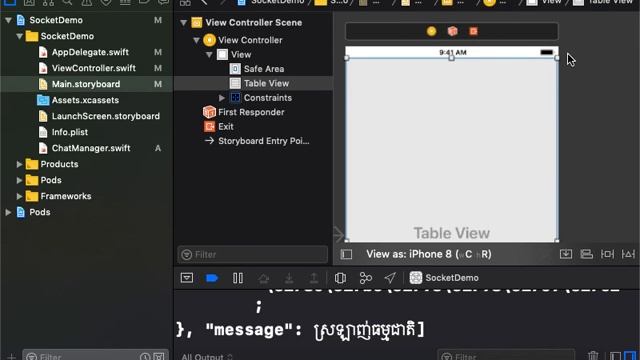The width and height of the screenshot is (640, 360).
Task: Click the navigator Filter field
Action: point(95,356)
